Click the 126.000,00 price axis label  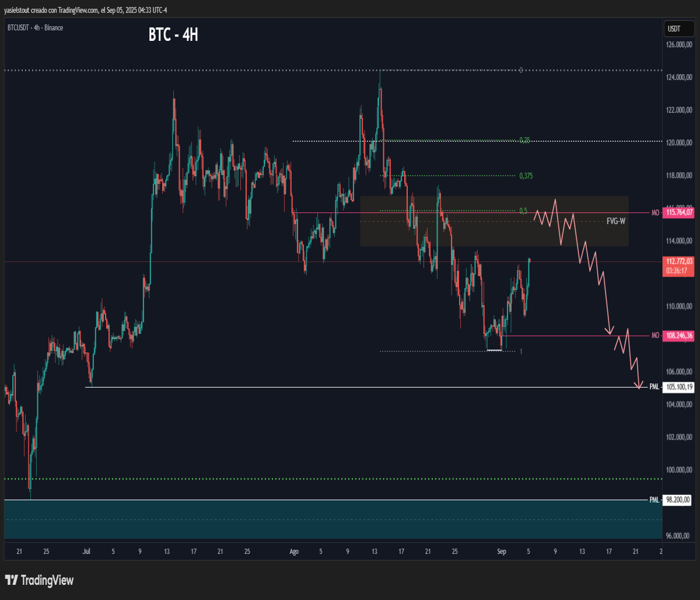[x=679, y=44]
